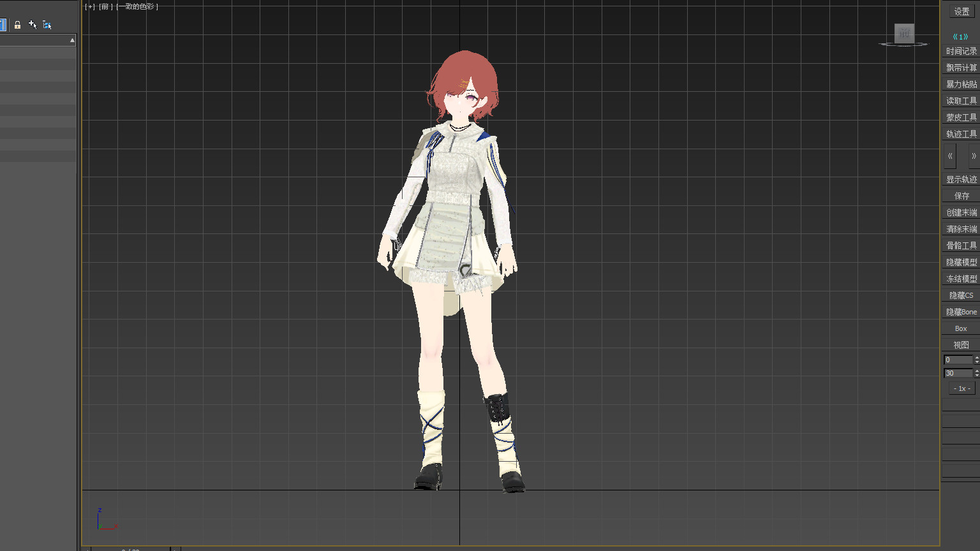Increment the spinner next to value 0
Screen dimensions: 980x551
tap(977, 358)
